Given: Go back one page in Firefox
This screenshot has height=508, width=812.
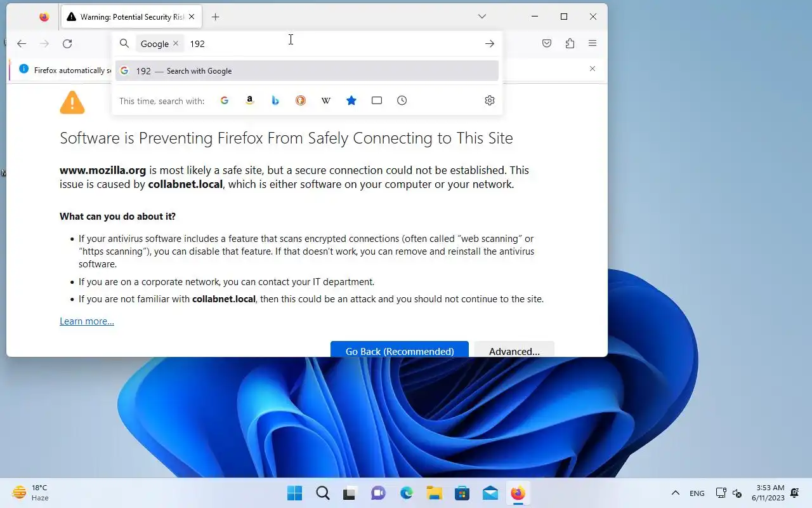Looking at the screenshot, I should click(x=22, y=44).
